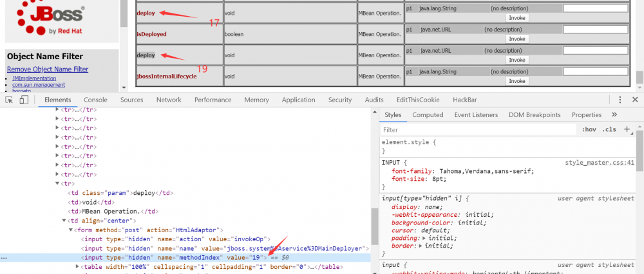Switch to the Network tab
This screenshot has width=644, height=274.
pos(169,100)
